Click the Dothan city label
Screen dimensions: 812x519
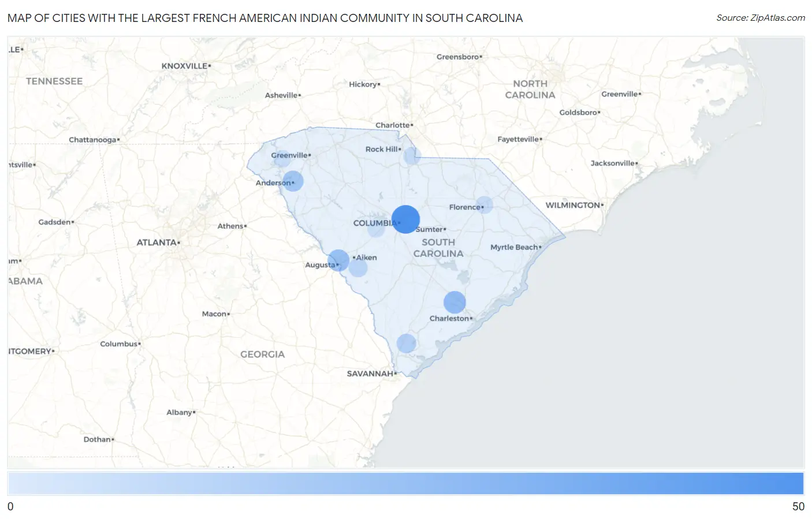tap(97, 439)
